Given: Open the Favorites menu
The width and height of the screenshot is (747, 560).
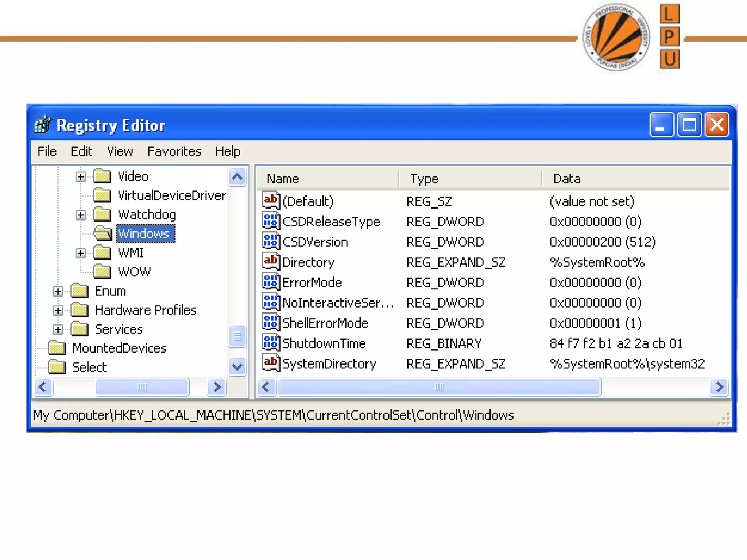Looking at the screenshot, I should click(174, 151).
